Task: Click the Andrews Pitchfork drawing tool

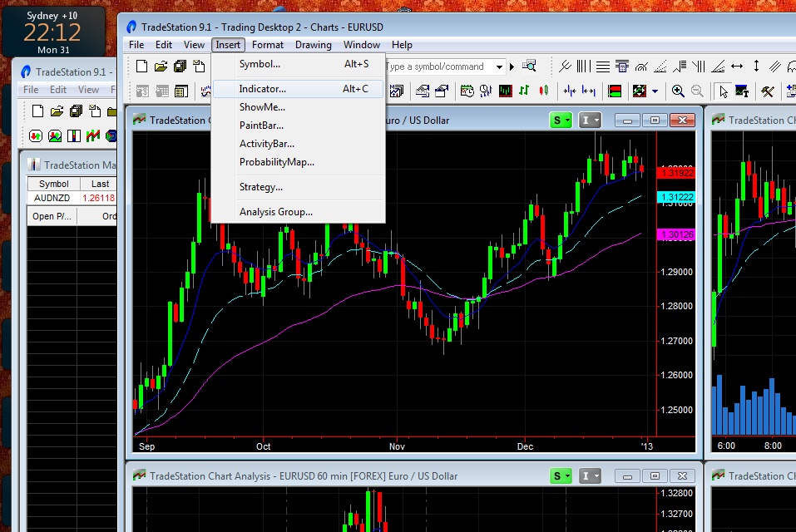Action: [x=565, y=66]
